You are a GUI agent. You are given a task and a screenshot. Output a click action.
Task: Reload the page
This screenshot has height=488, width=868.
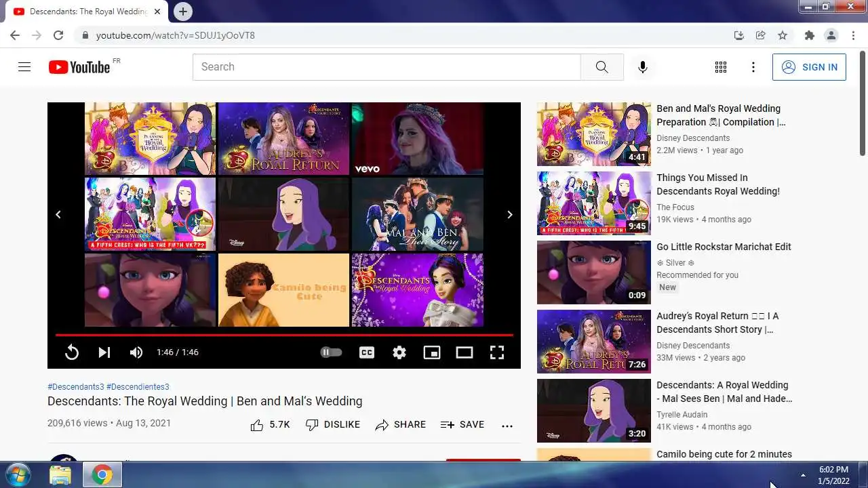[58, 35]
